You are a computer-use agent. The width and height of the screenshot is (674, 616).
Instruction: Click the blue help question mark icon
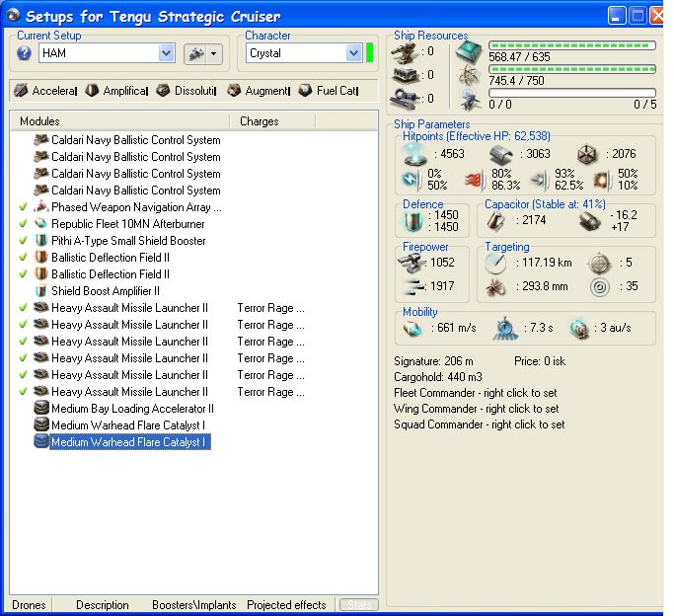pos(24,53)
